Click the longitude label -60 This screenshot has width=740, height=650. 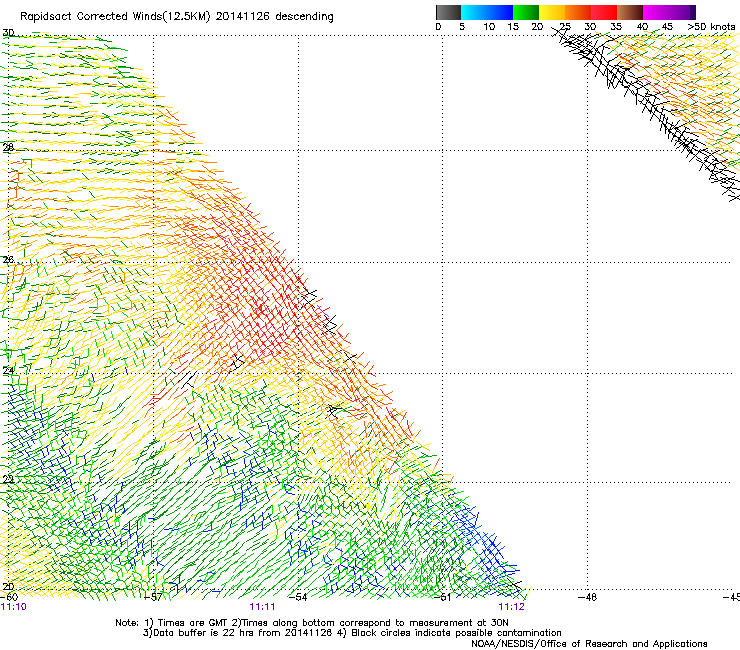coord(9,597)
